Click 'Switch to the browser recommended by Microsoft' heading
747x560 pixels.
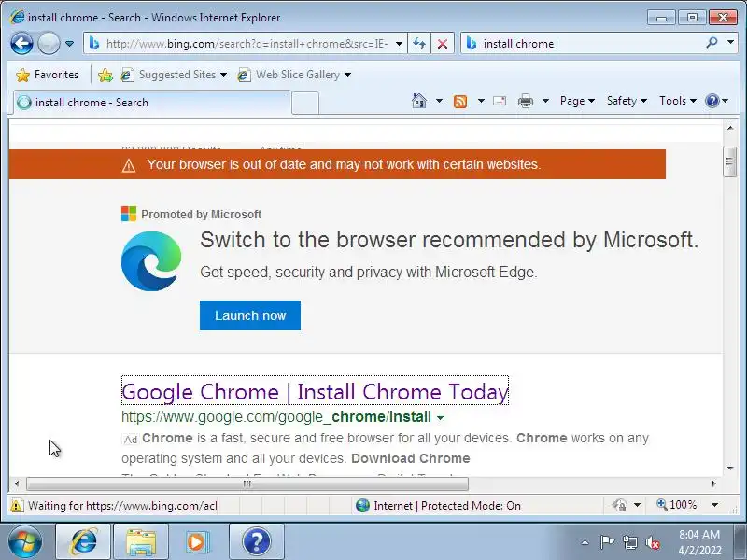tap(449, 240)
